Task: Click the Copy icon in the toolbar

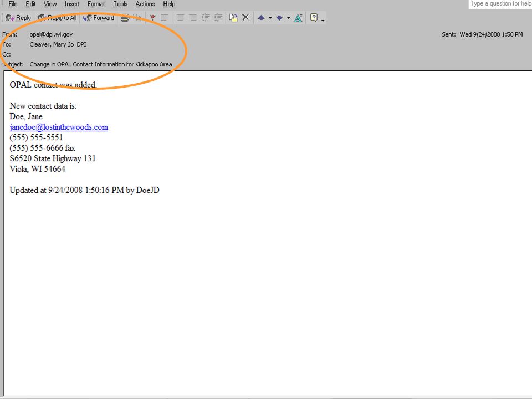Action: pyautogui.click(x=137, y=18)
